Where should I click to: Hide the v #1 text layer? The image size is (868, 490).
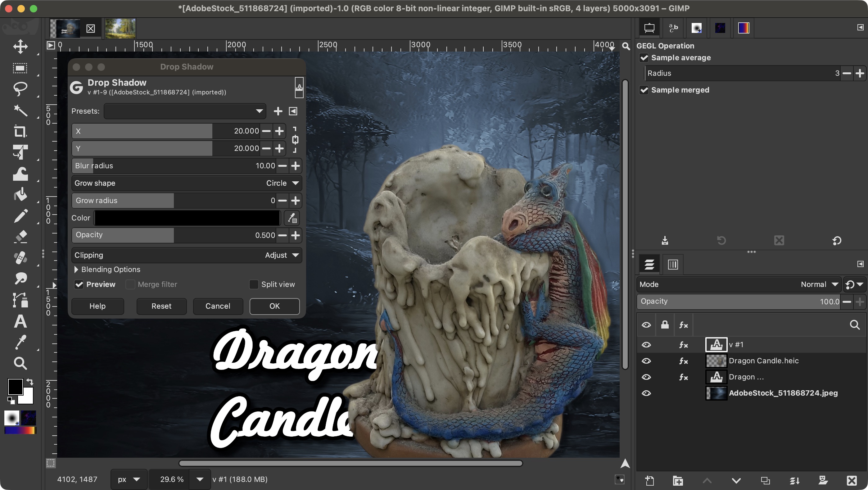(x=646, y=345)
